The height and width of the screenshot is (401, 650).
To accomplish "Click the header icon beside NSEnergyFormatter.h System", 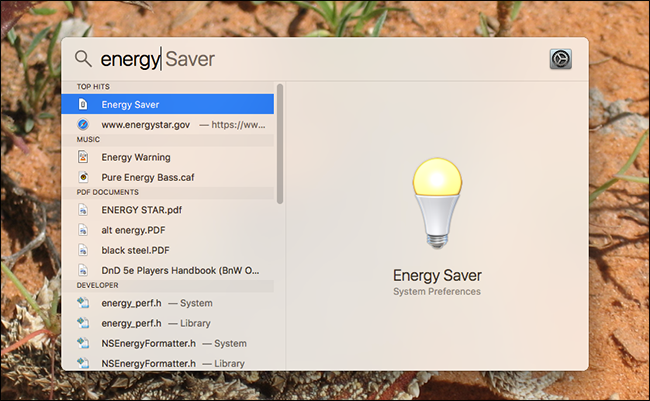I will pos(83,343).
